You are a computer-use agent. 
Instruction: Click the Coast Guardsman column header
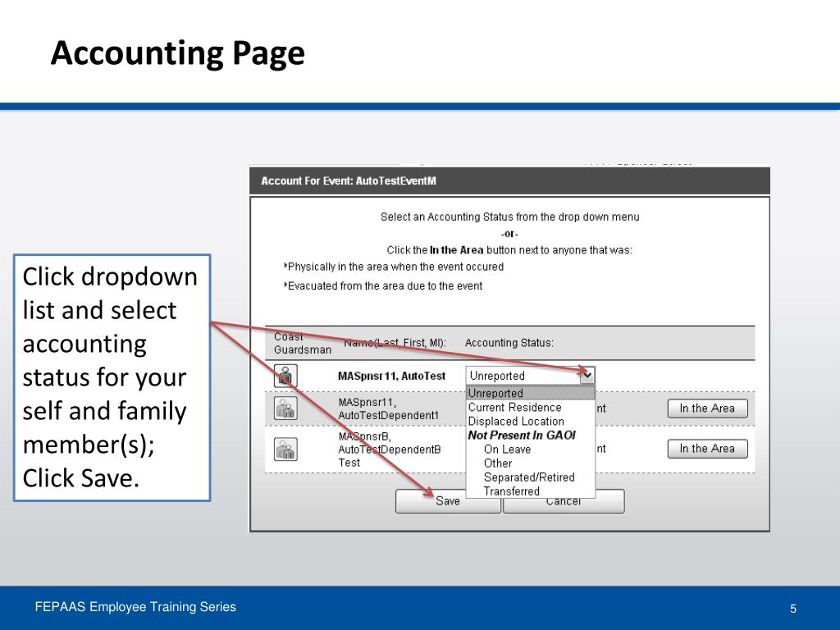click(x=302, y=343)
